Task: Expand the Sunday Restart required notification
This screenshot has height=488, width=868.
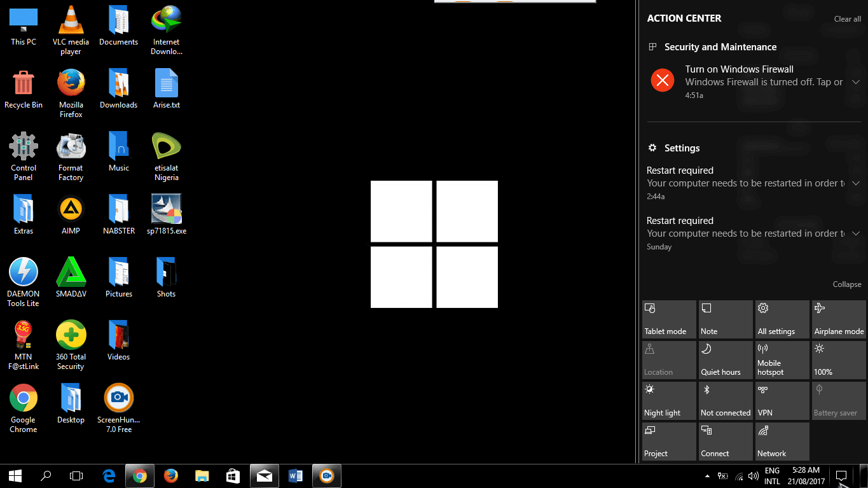Action: (x=856, y=234)
